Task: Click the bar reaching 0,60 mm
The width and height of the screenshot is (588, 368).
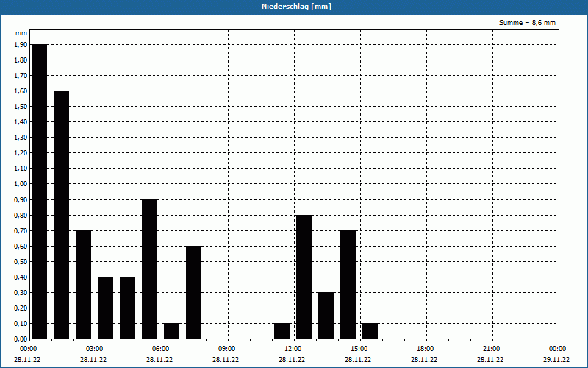Action: point(194,292)
